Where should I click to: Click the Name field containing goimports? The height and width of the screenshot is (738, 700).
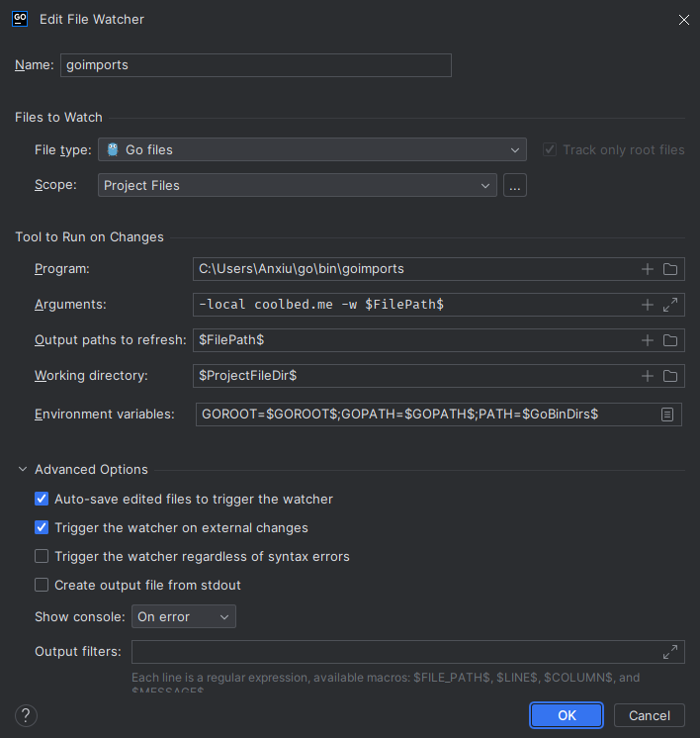256,65
